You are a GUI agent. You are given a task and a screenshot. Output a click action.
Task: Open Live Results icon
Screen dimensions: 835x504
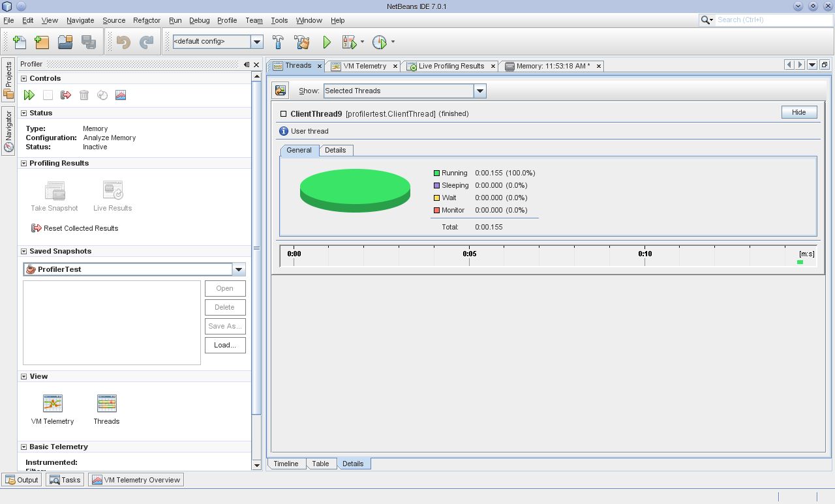[113, 191]
